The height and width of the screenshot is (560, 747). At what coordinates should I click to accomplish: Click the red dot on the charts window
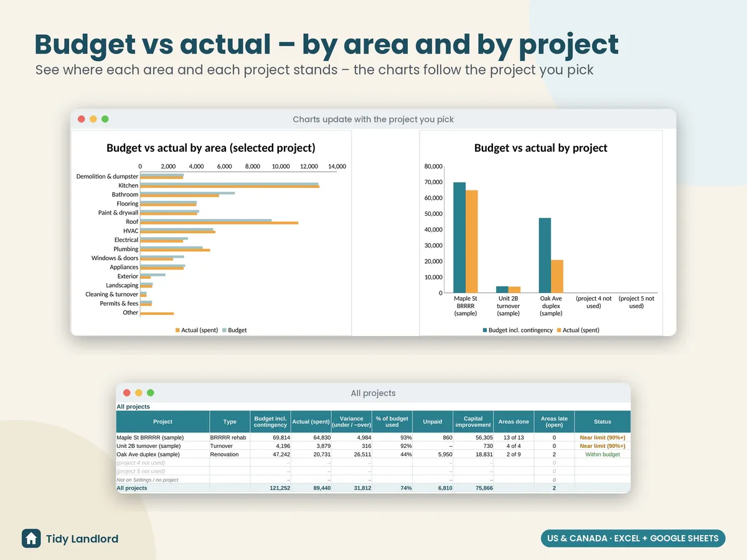pyautogui.click(x=81, y=119)
